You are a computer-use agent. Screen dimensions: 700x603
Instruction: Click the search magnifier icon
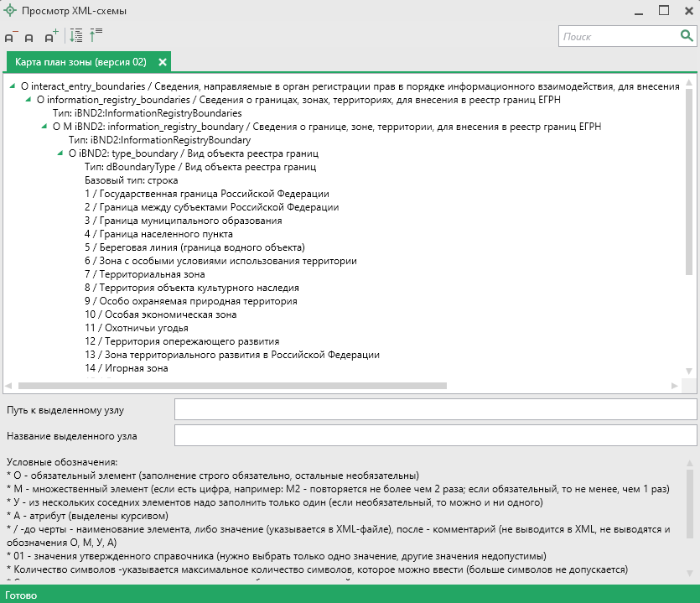click(x=687, y=36)
